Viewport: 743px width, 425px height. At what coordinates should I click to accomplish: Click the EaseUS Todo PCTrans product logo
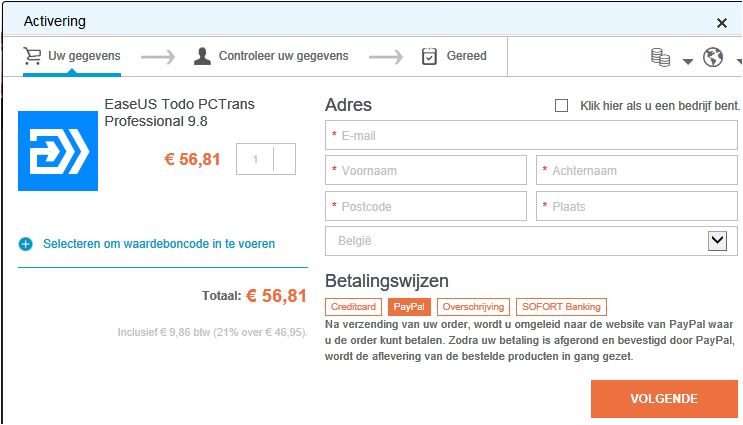point(58,150)
